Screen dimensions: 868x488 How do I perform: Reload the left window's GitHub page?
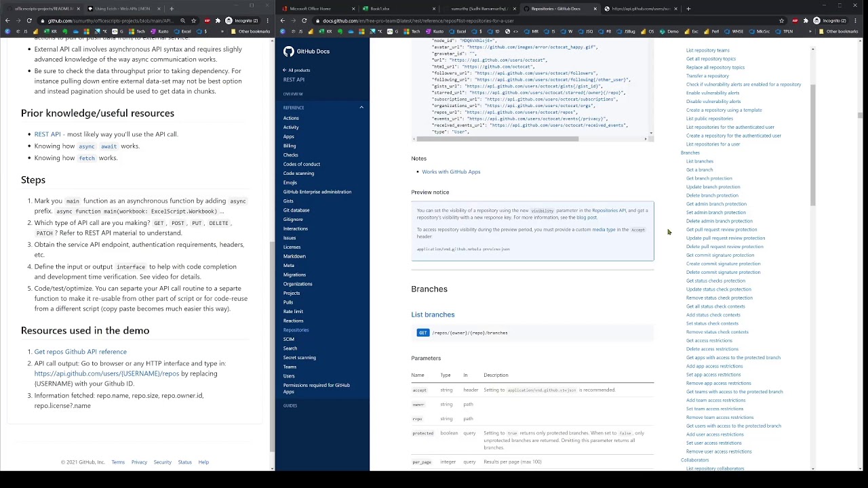pos(29,20)
